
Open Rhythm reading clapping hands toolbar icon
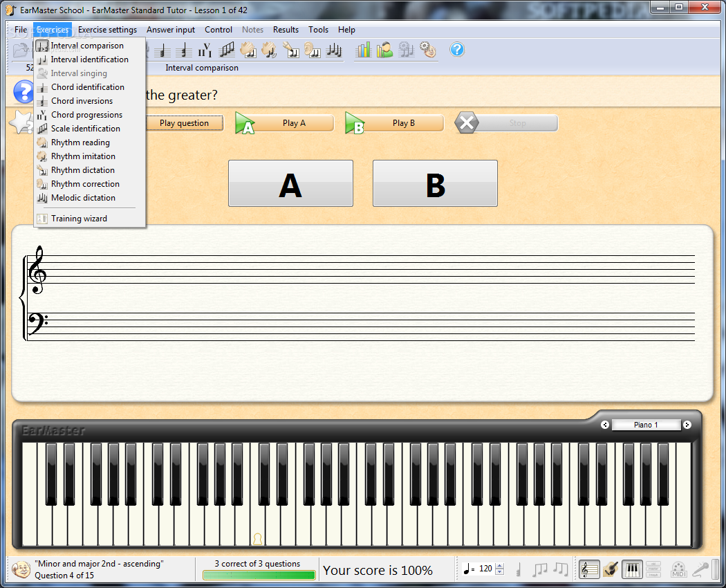248,50
